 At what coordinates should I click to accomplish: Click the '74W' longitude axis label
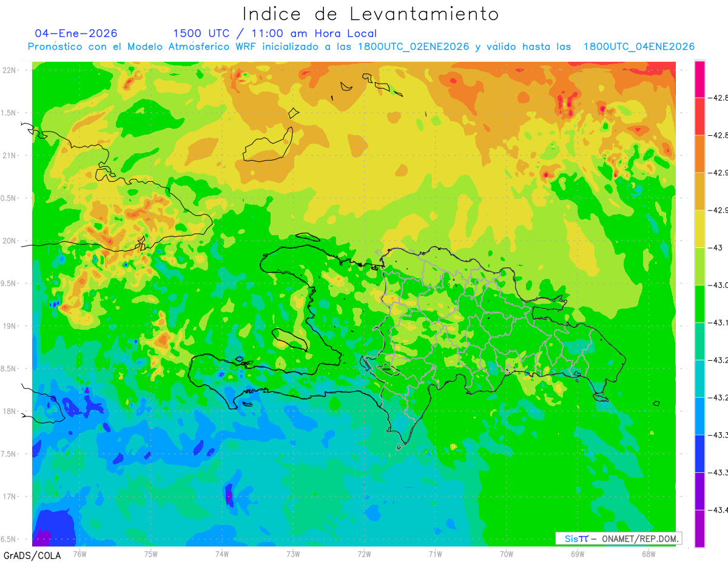click(222, 554)
